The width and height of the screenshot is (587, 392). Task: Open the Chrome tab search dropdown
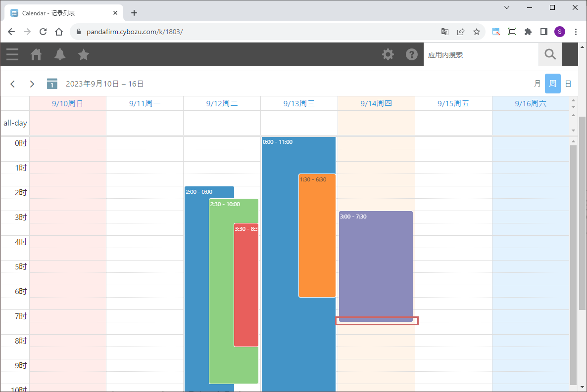(507, 7)
